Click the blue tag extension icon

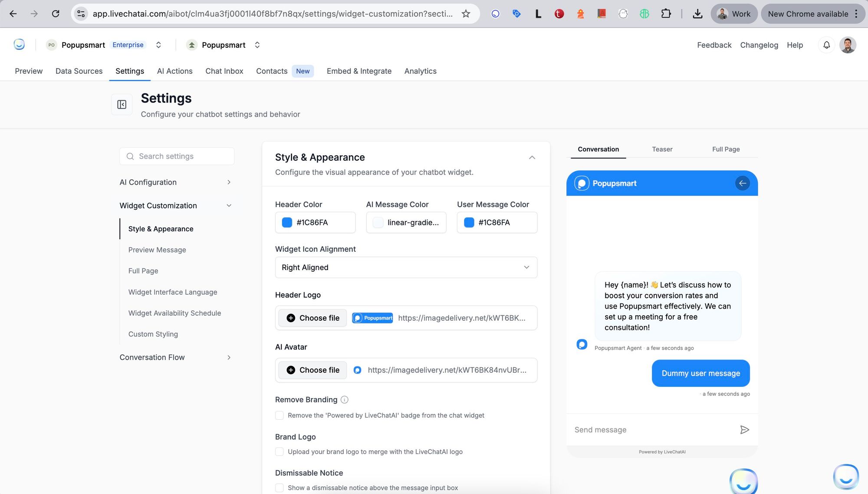coord(516,14)
